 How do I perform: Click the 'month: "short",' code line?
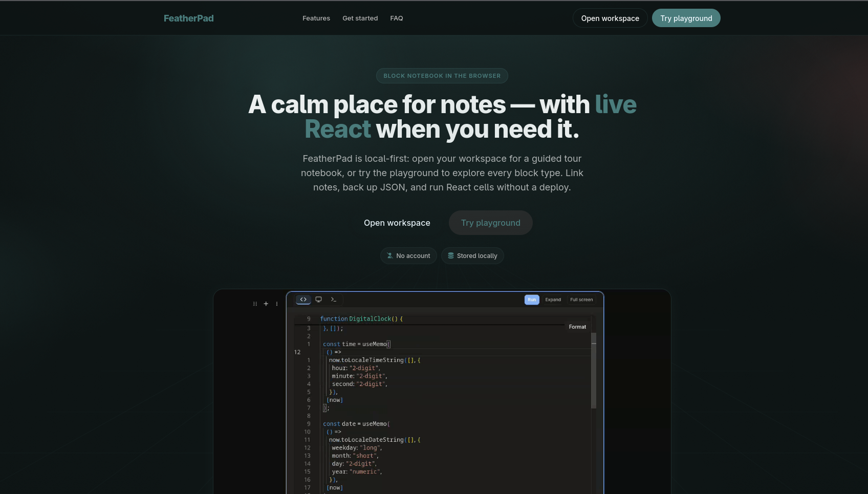pyautogui.click(x=356, y=456)
